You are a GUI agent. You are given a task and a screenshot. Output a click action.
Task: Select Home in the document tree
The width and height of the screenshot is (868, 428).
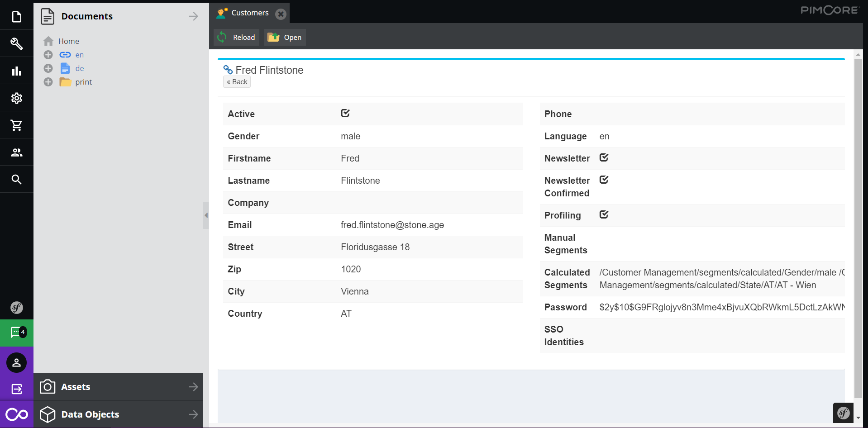[x=69, y=41]
